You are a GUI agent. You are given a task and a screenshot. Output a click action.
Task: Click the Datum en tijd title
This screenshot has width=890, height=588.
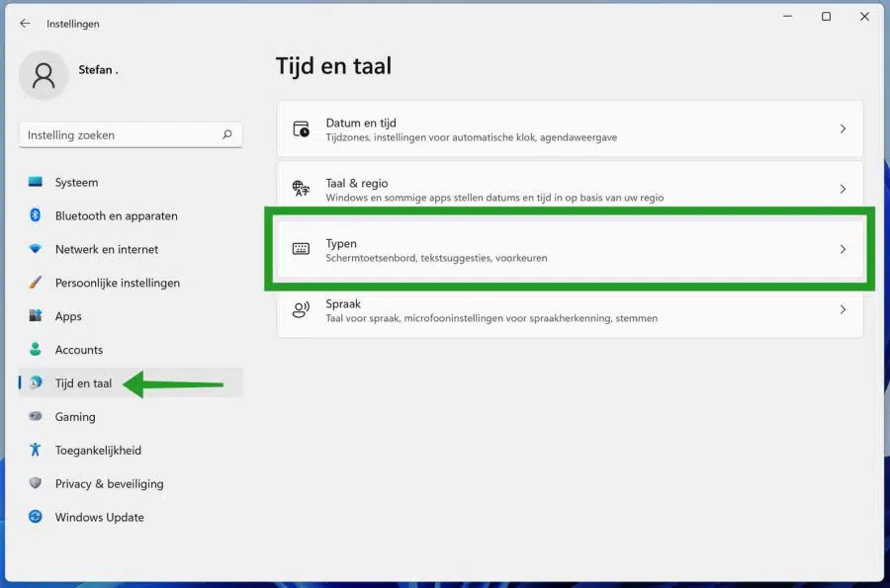361,123
